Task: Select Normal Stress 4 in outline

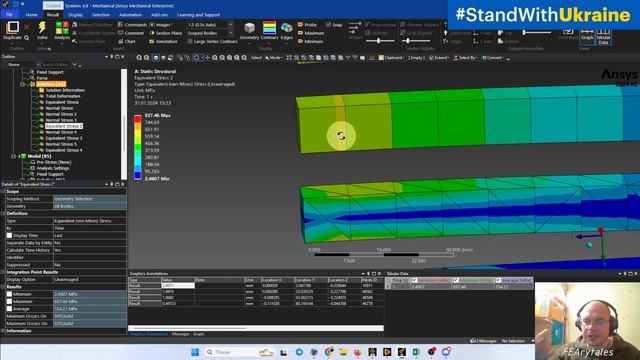Action: 61,132
